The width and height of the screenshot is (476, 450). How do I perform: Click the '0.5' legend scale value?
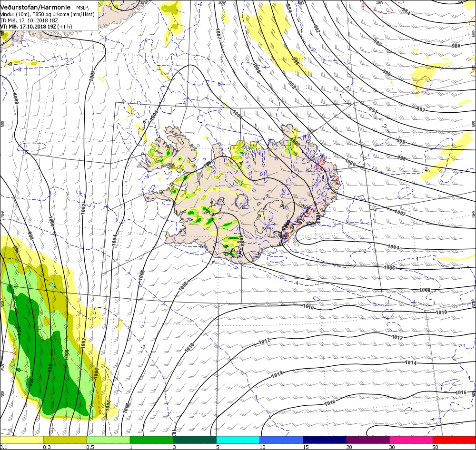90,447
